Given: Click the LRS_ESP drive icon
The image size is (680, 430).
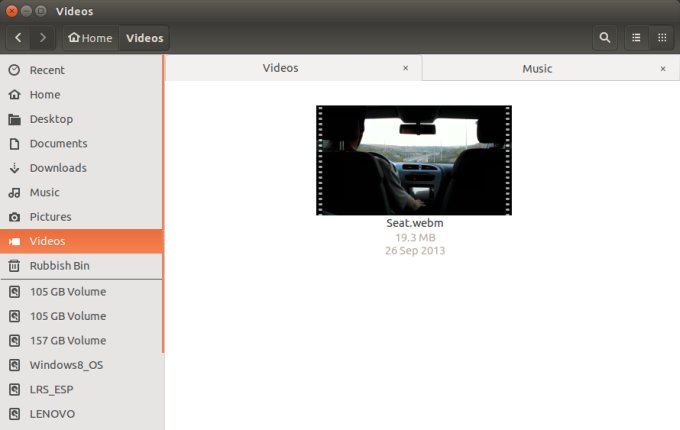Looking at the screenshot, I should pyautogui.click(x=14, y=390).
